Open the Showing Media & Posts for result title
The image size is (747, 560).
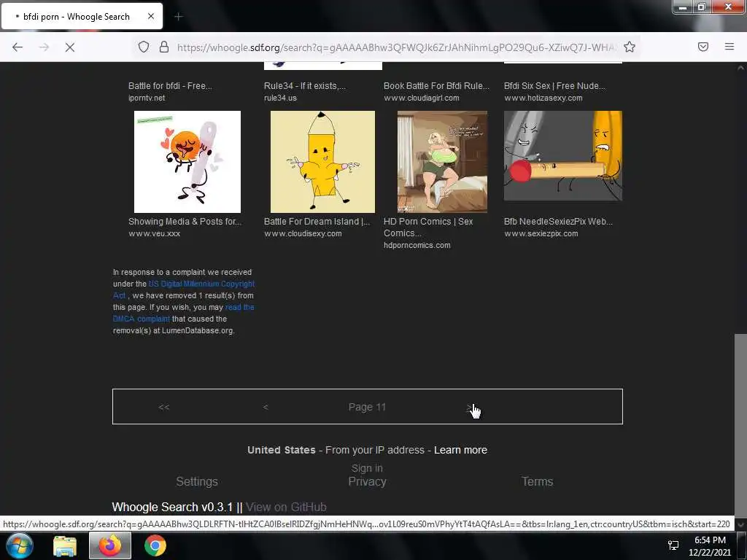click(185, 222)
